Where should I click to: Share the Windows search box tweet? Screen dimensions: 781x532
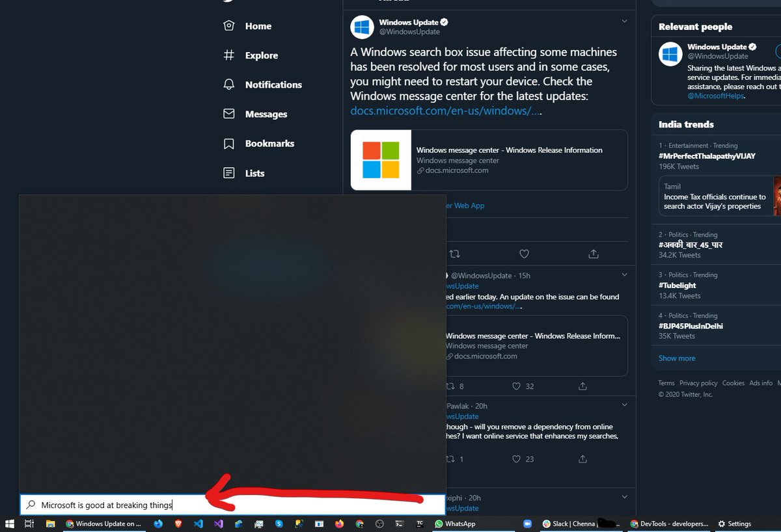coord(593,254)
